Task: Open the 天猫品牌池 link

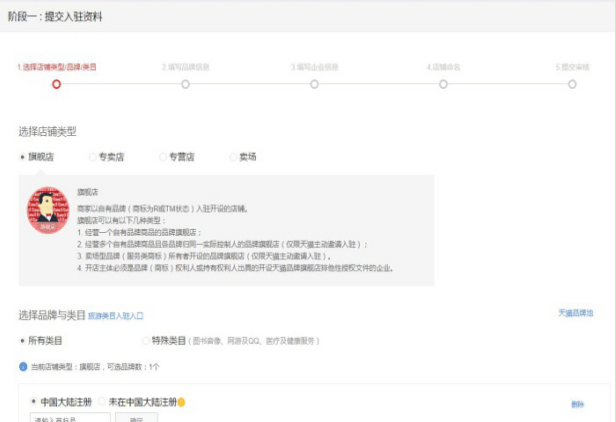Action: tap(575, 313)
